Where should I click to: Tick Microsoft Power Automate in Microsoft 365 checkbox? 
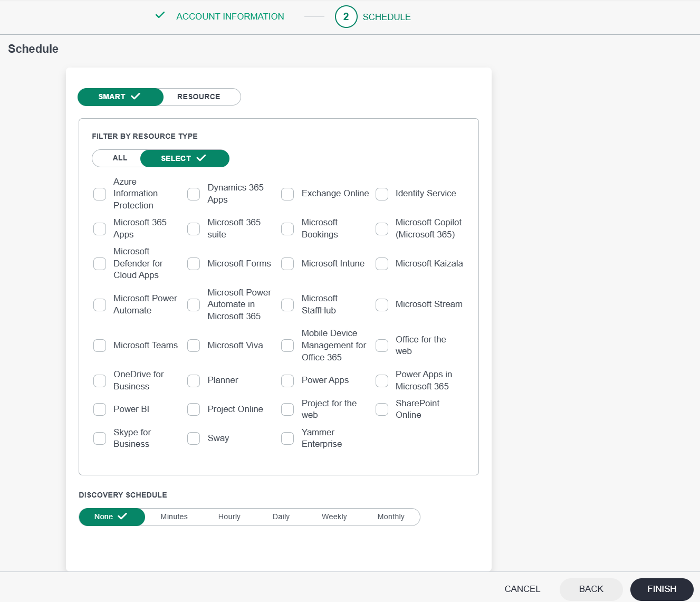[194, 305]
